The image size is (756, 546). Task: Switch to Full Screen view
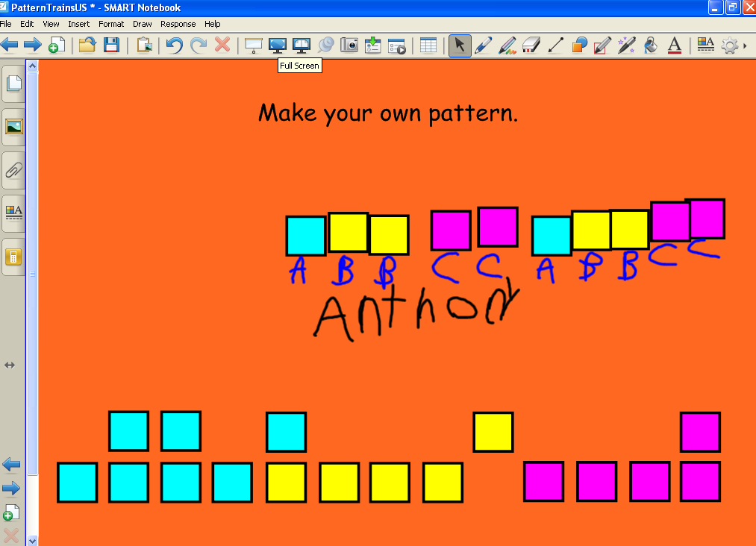pos(277,45)
